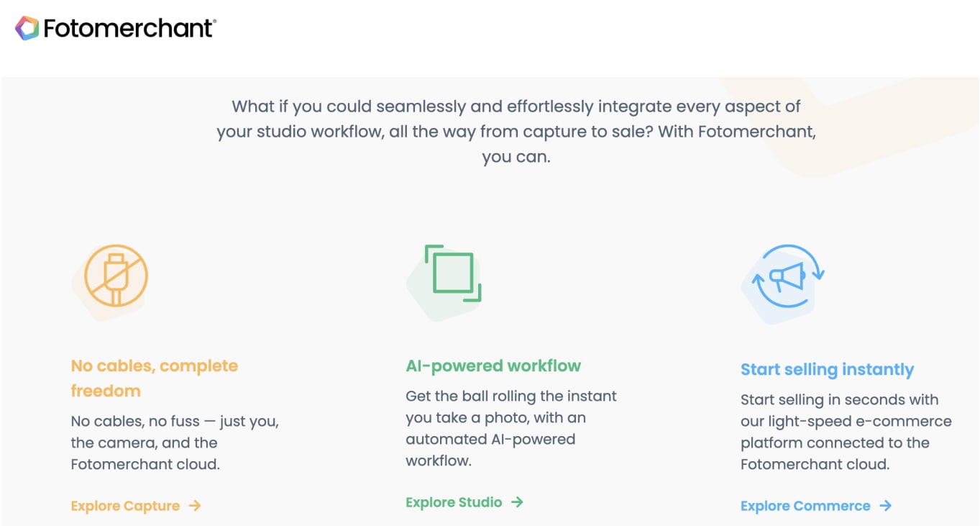The height and width of the screenshot is (526, 980).
Task: Click the arrow beside Explore Capture
Action: (x=195, y=506)
